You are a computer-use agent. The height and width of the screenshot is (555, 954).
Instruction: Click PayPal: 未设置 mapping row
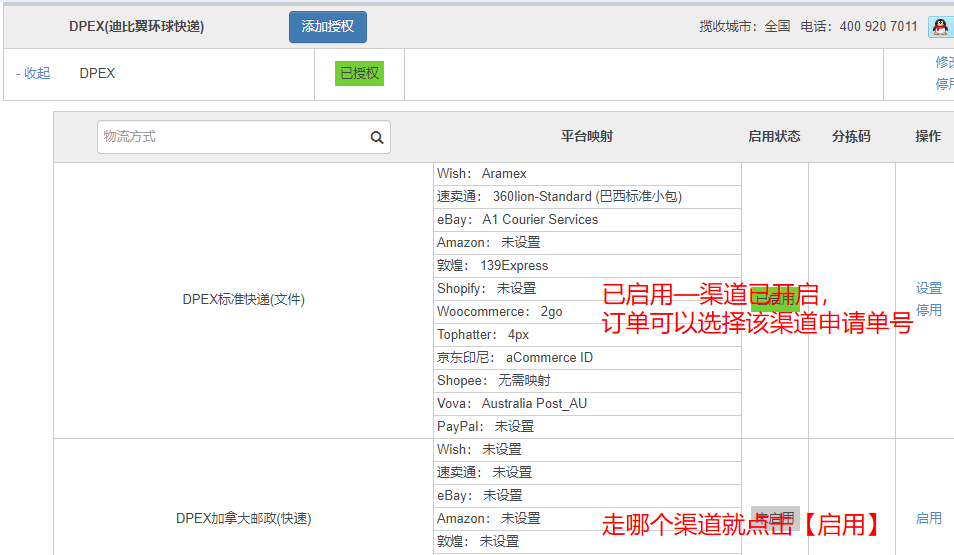pyautogui.click(x=587, y=427)
